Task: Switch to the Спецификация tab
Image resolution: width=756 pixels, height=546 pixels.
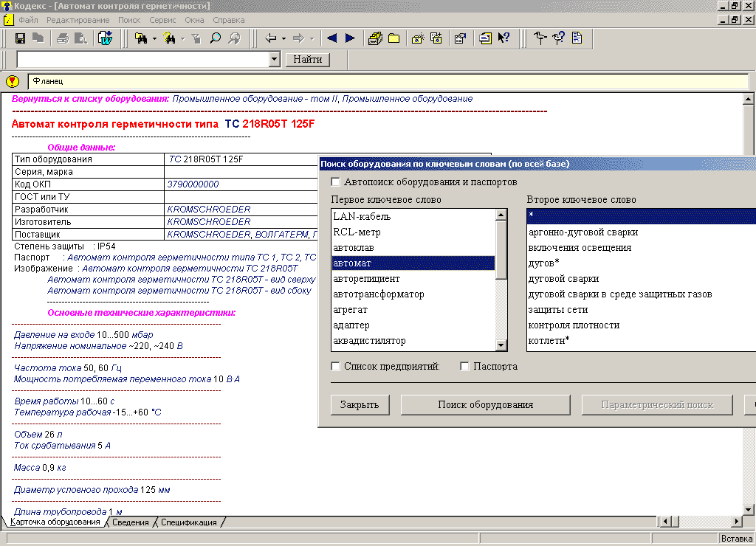Action: point(188,522)
